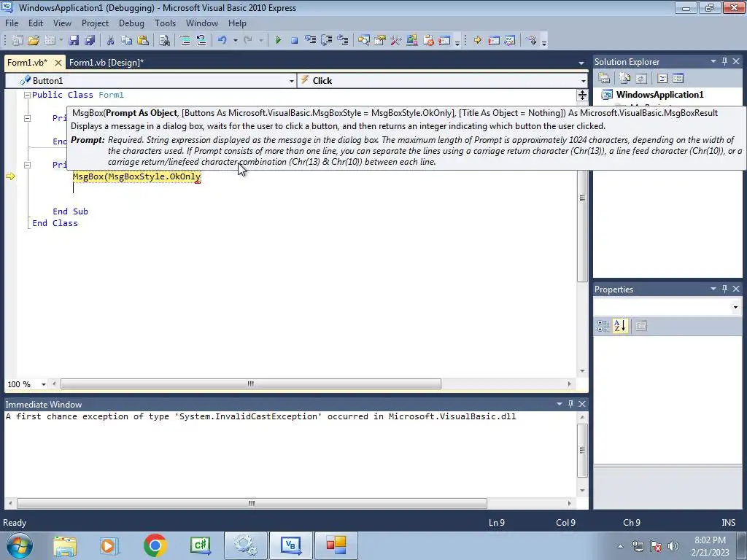The width and height of the screenshot is (747, 560).
Task: Show properties by category icon
Action: tap(603, 326)
